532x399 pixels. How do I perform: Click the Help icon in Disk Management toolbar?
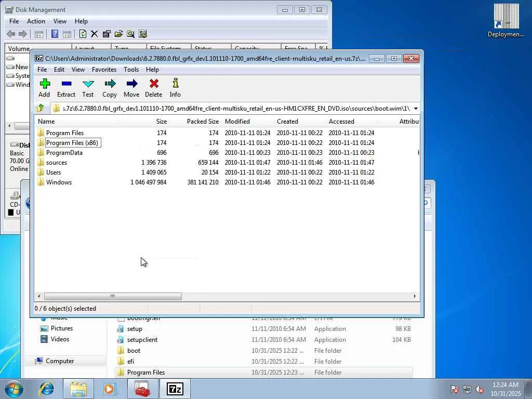point(55,34)
